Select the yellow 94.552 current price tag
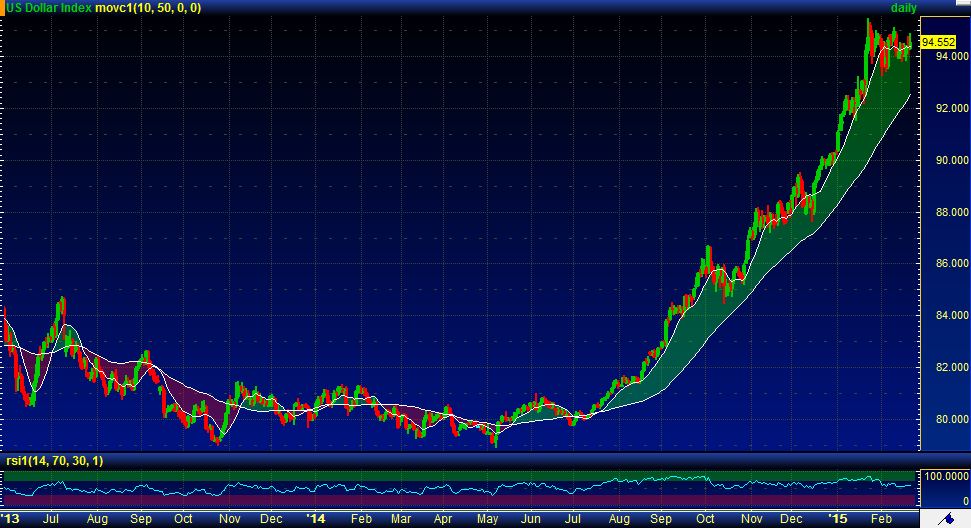Image resolution: width=971 pixels, height=528 pixels. click(938, 42)
